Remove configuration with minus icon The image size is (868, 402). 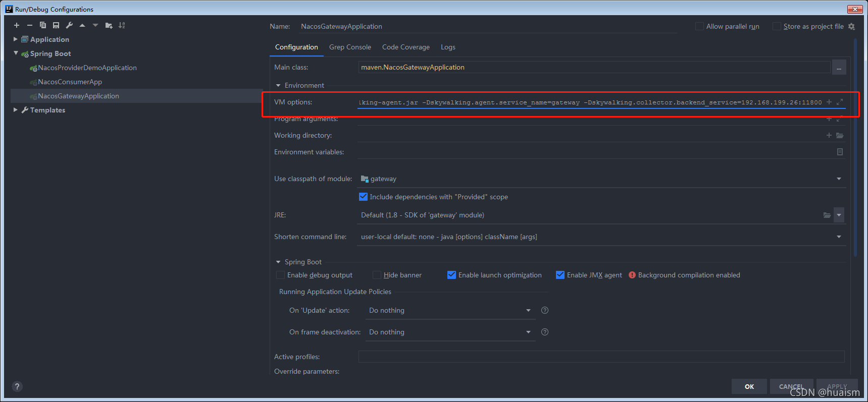point(30,25)
